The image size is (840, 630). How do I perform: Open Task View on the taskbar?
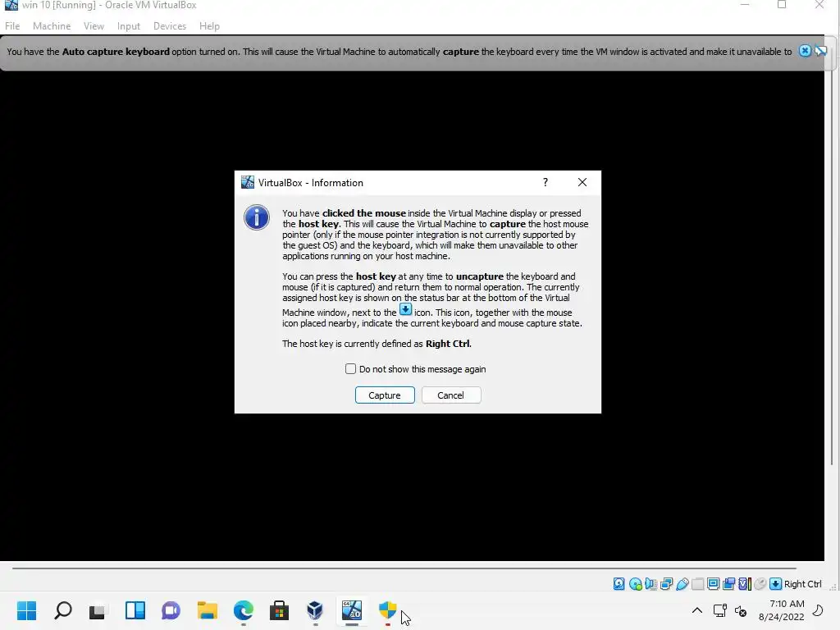[98, 610]
